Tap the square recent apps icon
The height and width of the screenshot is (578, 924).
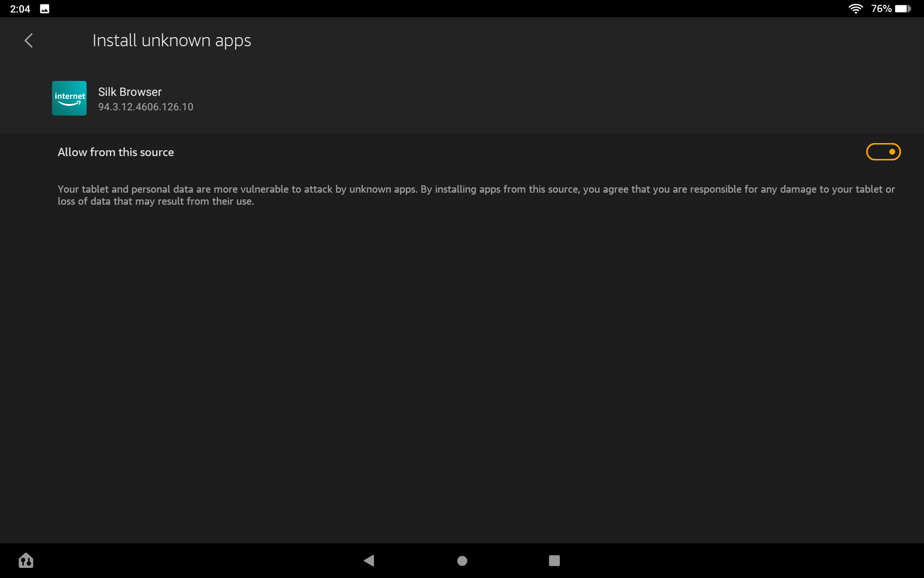[554, 560]
